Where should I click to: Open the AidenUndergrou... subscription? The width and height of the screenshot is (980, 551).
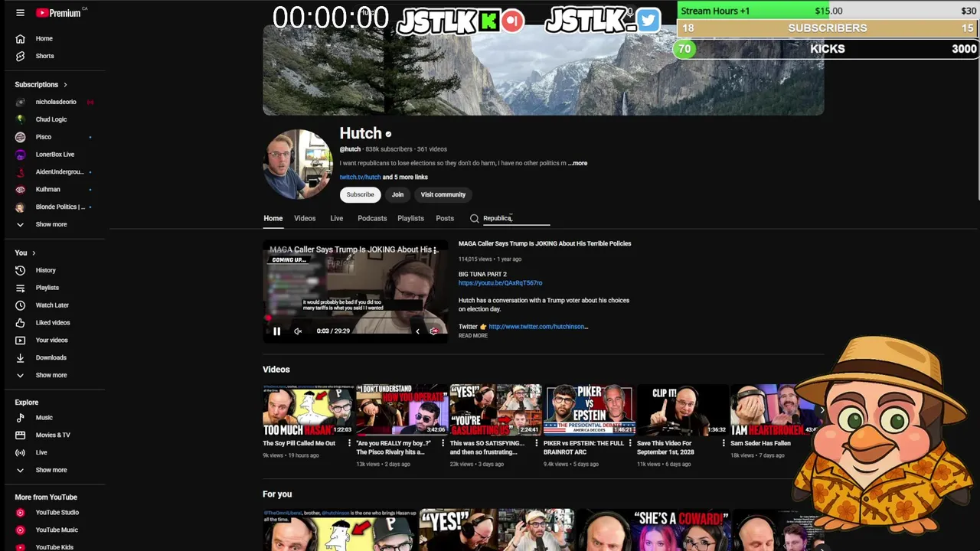pyautogui.click(x=59, y=172)
